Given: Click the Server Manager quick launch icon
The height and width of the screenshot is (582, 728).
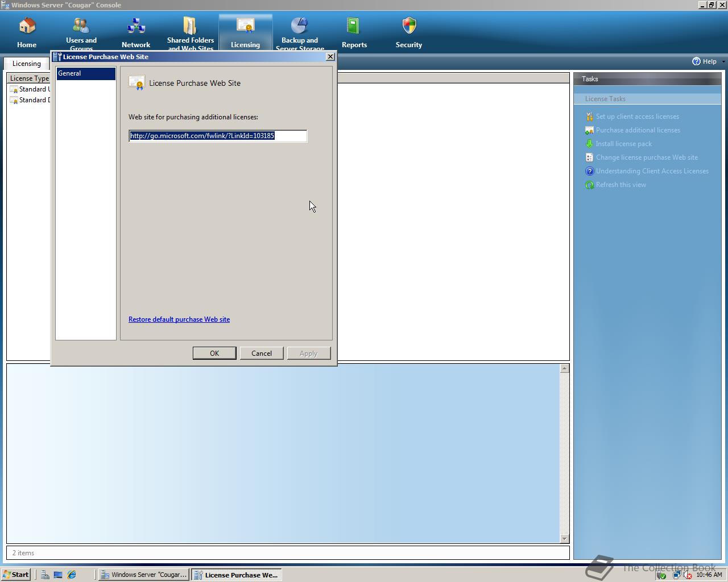Looking at the screenshot, I should click(45, 575).
